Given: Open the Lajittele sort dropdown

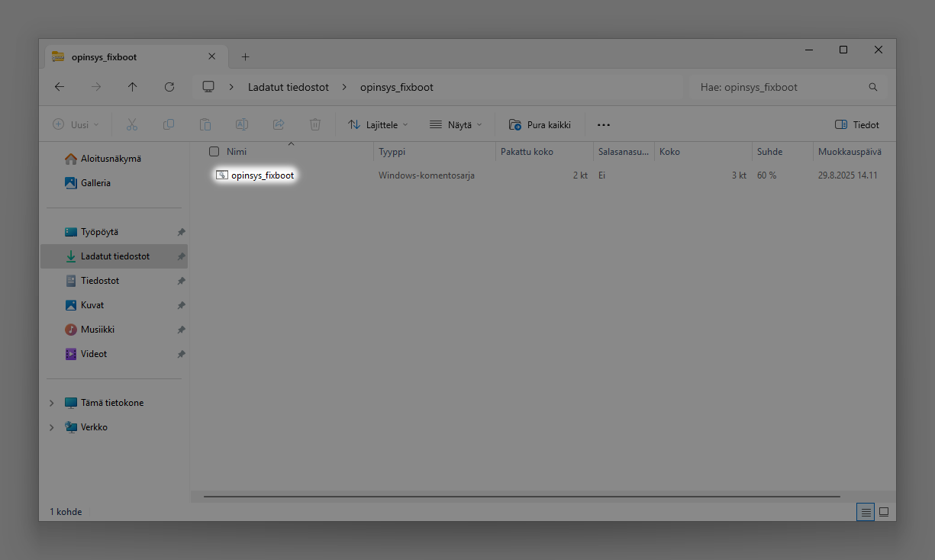Looking at the screenshot, I should coord(378,124).
